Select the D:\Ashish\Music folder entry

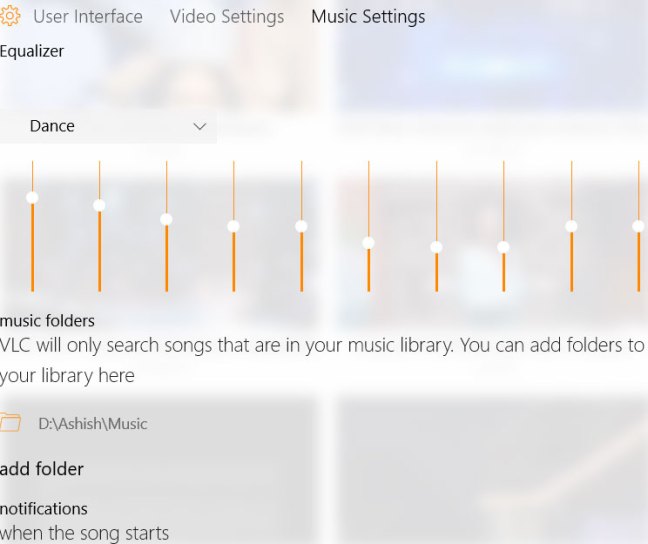[x=92, y=423]
